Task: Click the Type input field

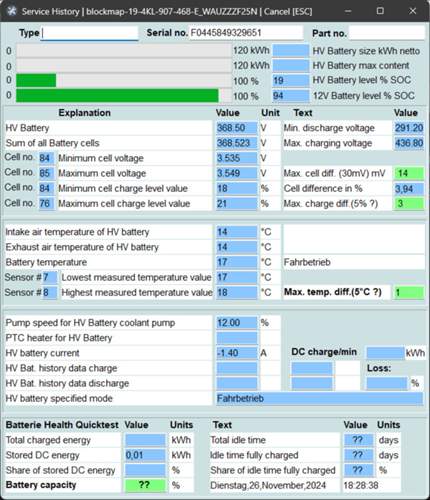Action: point(89,33)
